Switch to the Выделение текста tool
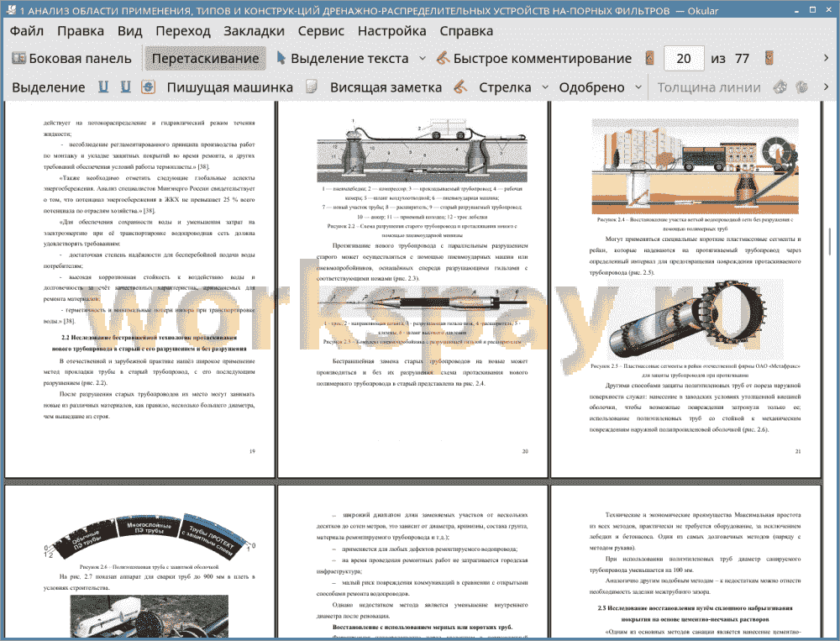This screenshot has height=641, width=840. pos(343,59)
